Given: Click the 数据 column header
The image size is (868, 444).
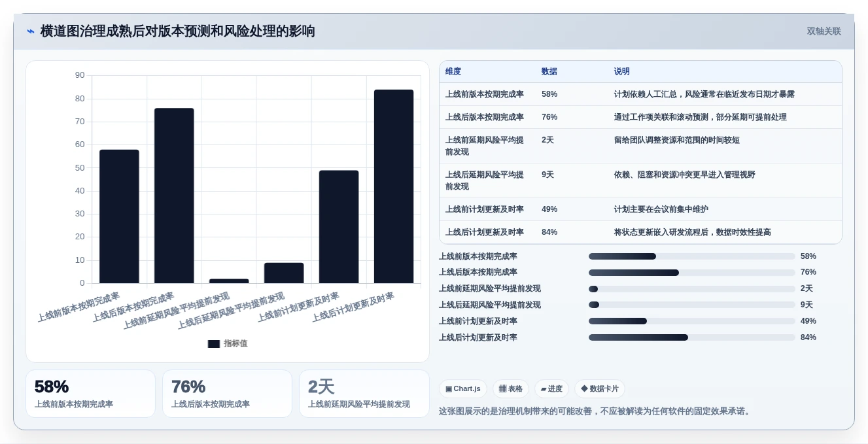Looking at the screenshot, I should tap(549, 72).
